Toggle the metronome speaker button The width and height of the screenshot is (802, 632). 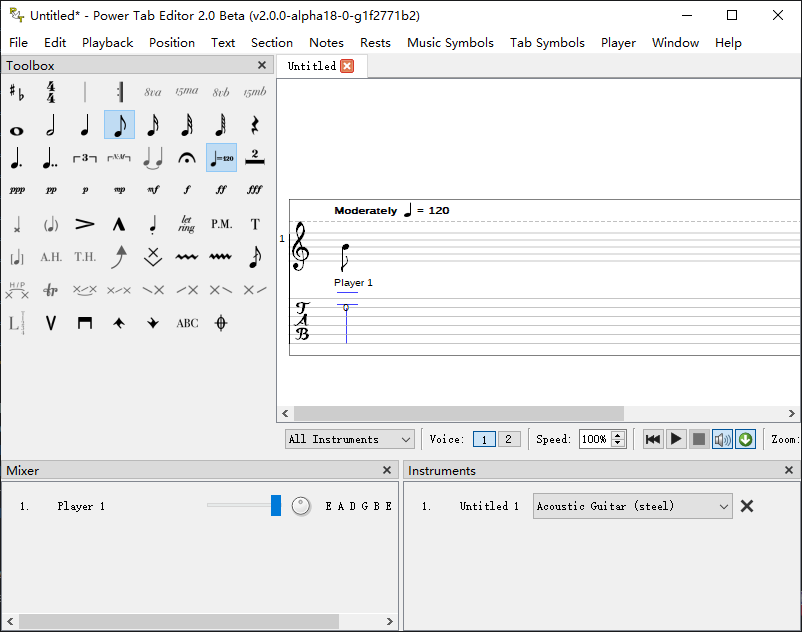[722, 439]
